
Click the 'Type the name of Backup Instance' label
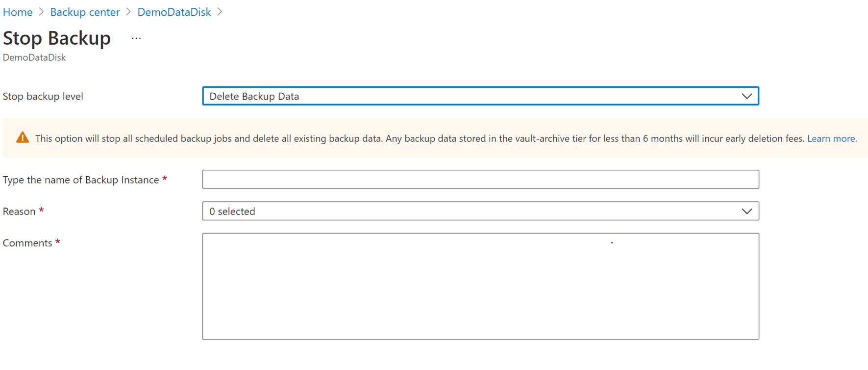[81, 180]
